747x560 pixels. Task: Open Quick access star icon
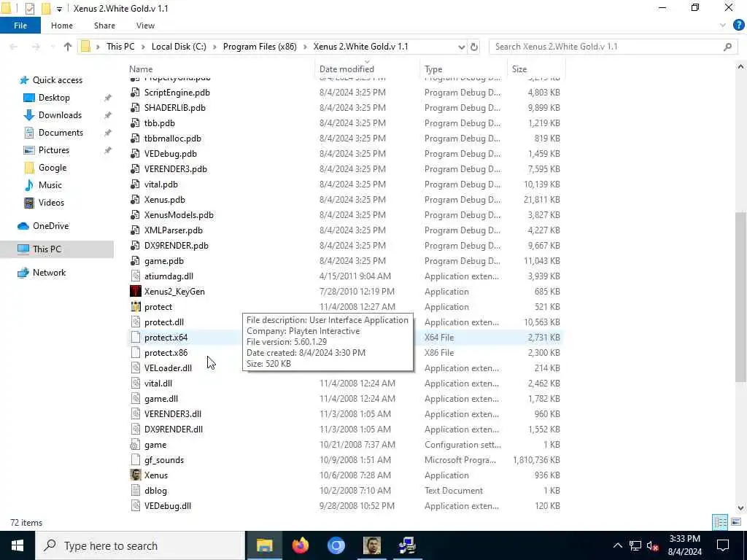(24, 80)
